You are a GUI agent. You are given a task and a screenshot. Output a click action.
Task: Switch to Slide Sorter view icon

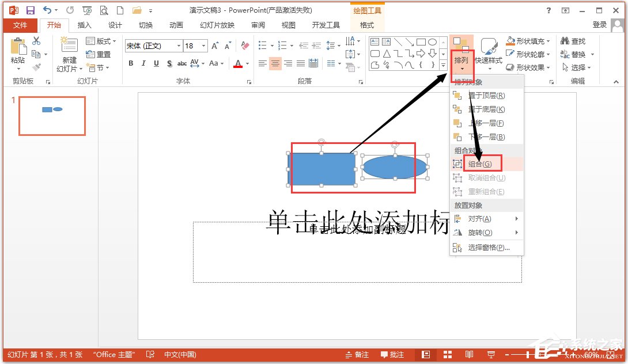[x=447, y=354]
